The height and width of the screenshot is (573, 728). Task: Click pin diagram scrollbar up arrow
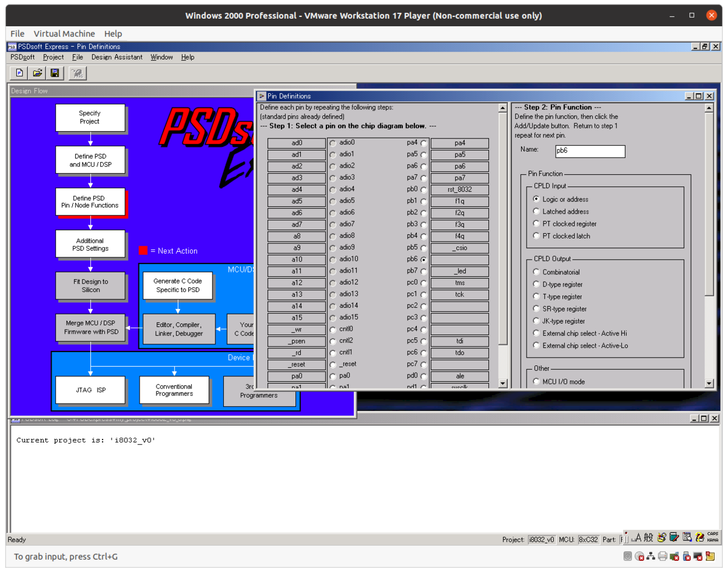click(x=502, y=108)
